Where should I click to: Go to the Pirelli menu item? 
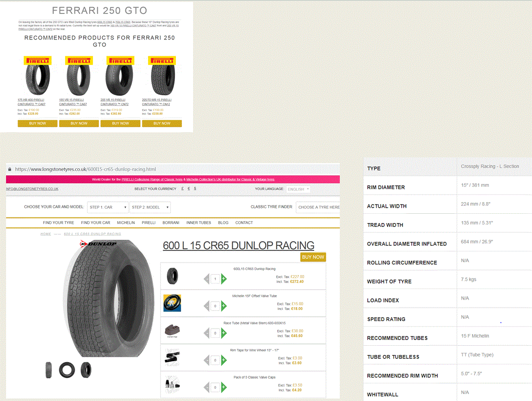click(x=149, y=223)
